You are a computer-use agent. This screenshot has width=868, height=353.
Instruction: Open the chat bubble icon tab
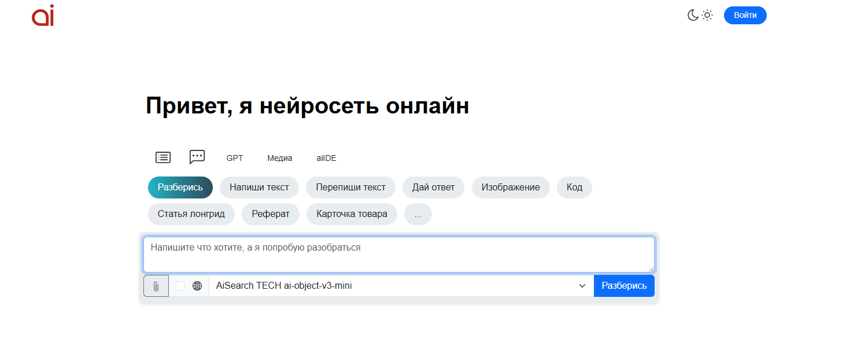pyautogui.click(x=197, y=157)
